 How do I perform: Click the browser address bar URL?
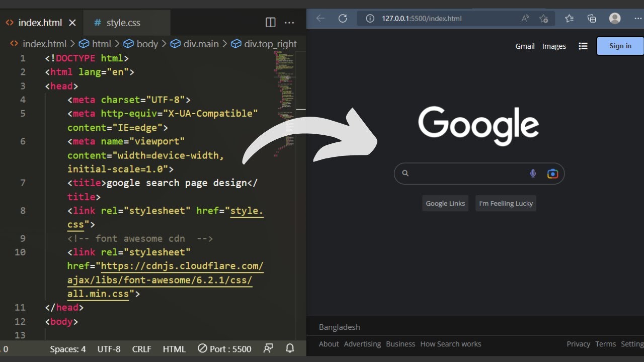[x=422, y=19]
